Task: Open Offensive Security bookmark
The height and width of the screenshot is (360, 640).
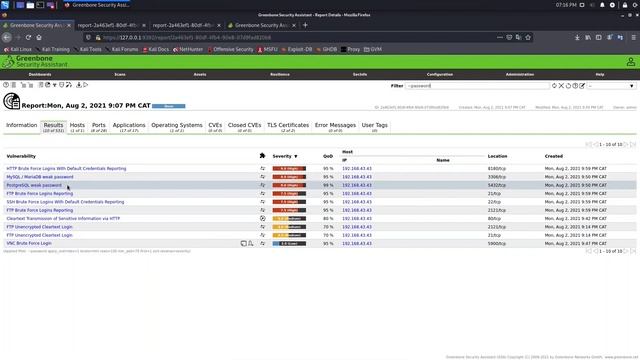Action: [230, 49]
